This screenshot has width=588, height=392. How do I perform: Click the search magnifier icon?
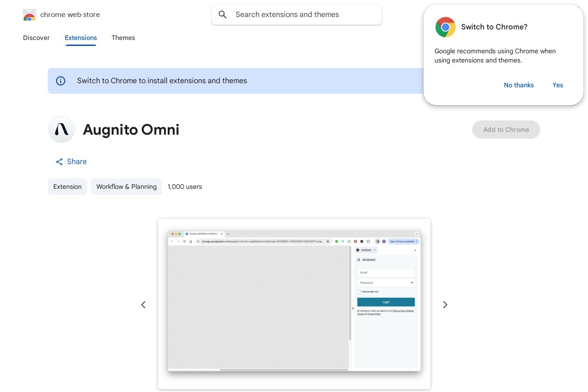pyautogui.click(x=223, y=15)
